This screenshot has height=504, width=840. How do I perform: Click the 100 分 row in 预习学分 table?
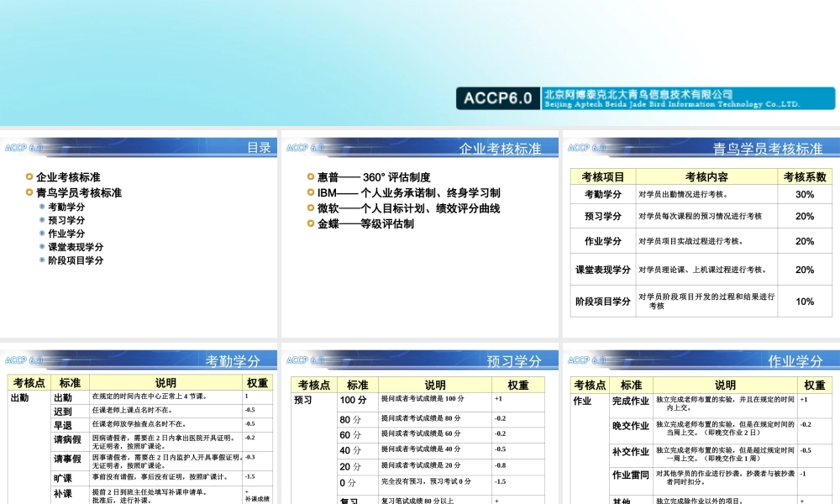click(x=353, y=400)
